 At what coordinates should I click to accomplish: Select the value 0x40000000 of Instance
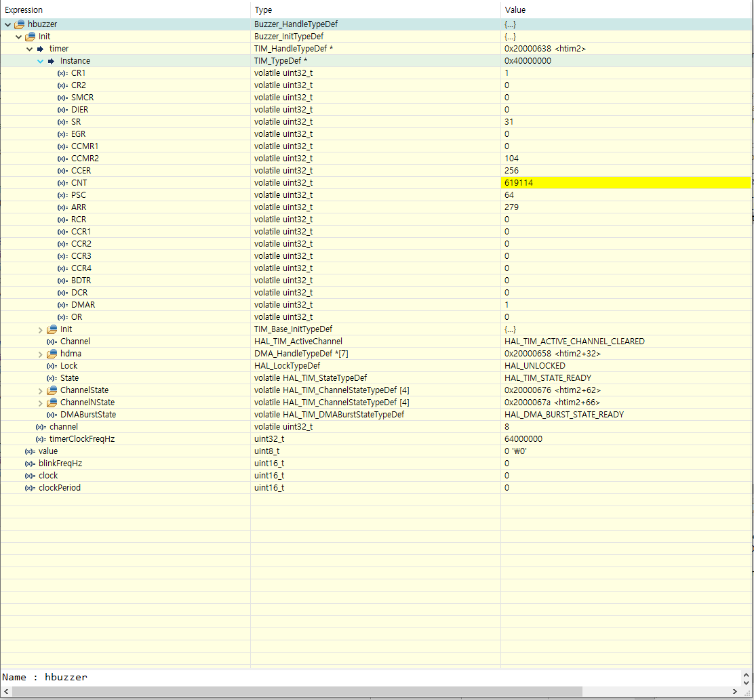click(527, 60)
